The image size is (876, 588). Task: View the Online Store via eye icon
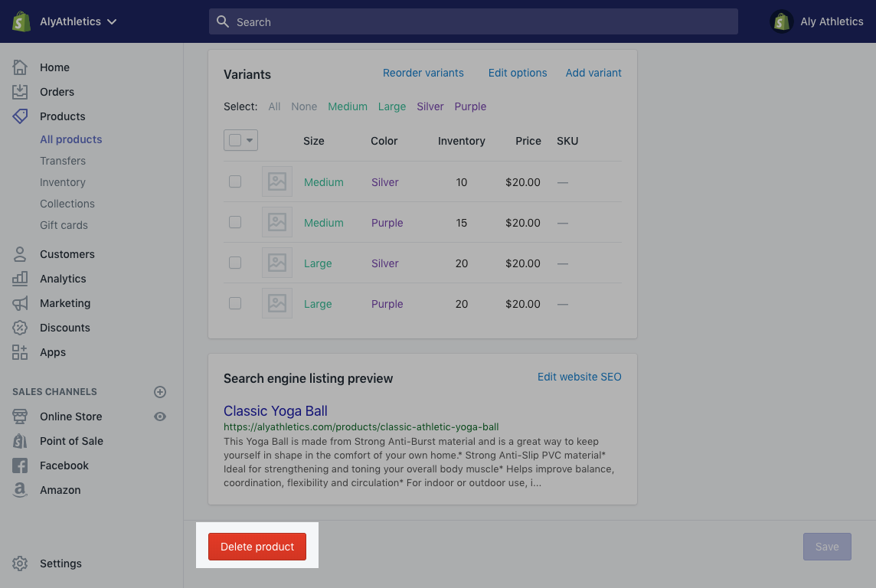click(160, 416)
